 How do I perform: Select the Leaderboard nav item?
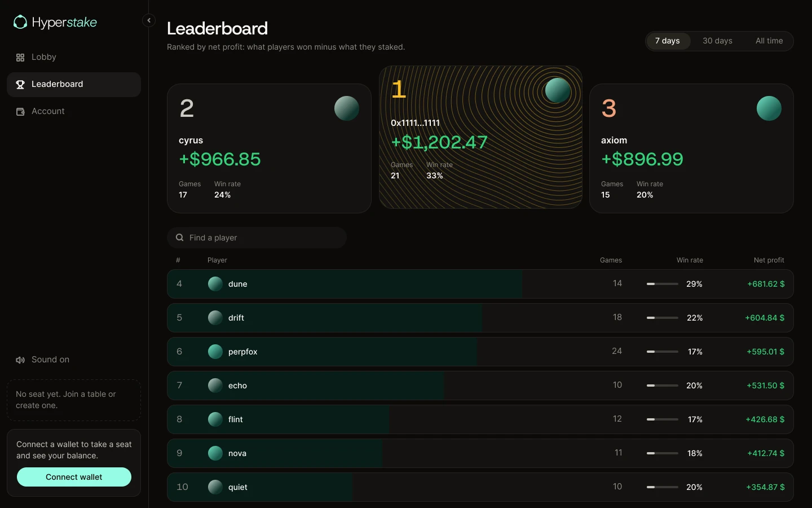[74, 84]
